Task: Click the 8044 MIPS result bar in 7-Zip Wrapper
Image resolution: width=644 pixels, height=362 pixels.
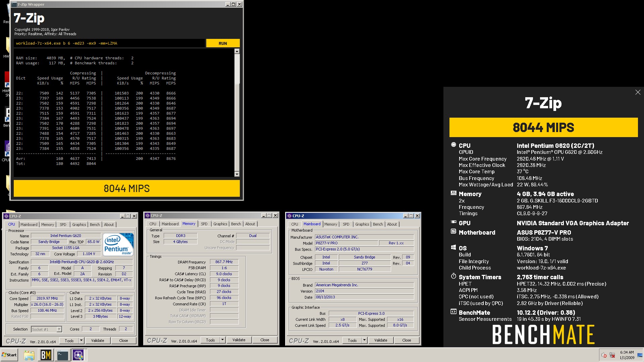Action: 126,188
